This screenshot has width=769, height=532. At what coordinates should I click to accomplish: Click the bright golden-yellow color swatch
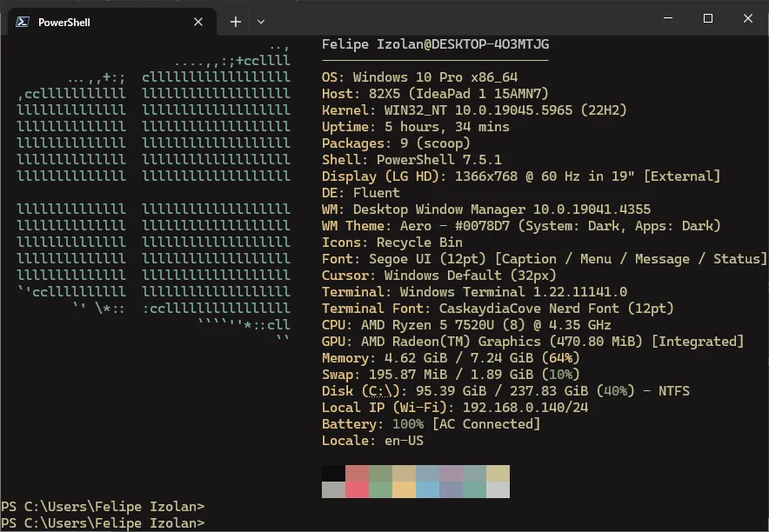405,490
